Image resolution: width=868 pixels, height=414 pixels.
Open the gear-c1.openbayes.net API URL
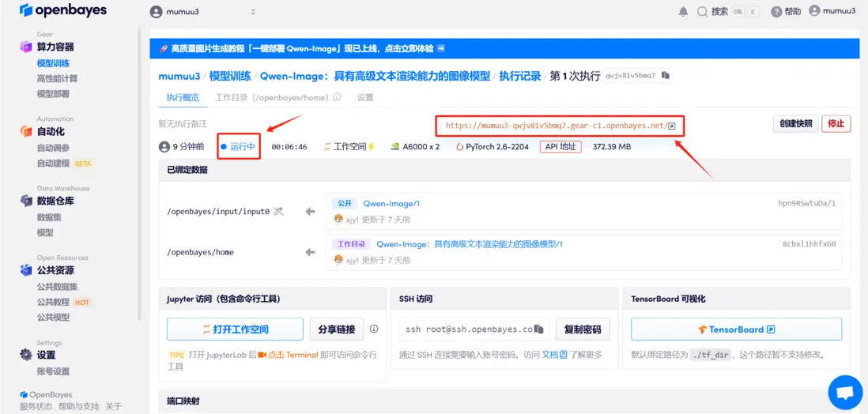[x=557, y=126]
